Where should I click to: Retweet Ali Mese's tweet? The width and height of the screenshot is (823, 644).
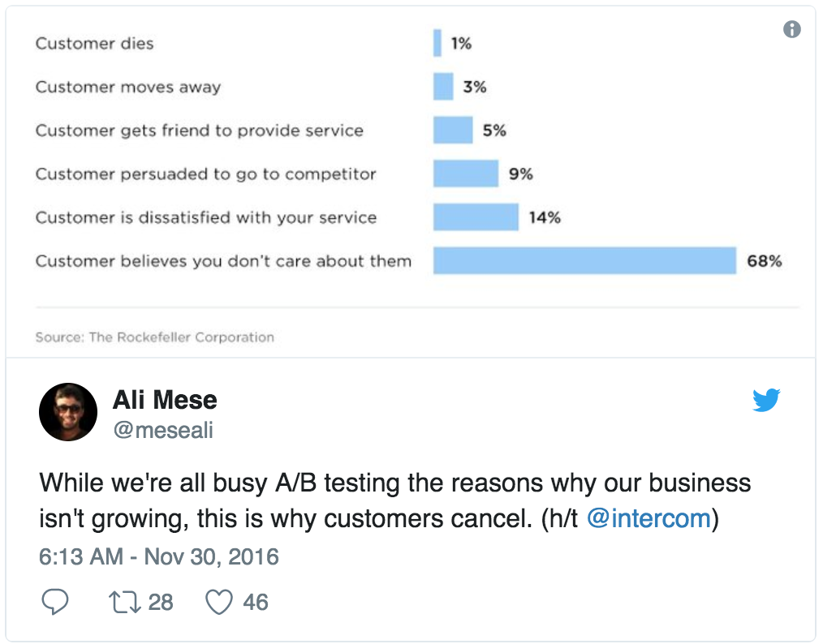(123, 602)
